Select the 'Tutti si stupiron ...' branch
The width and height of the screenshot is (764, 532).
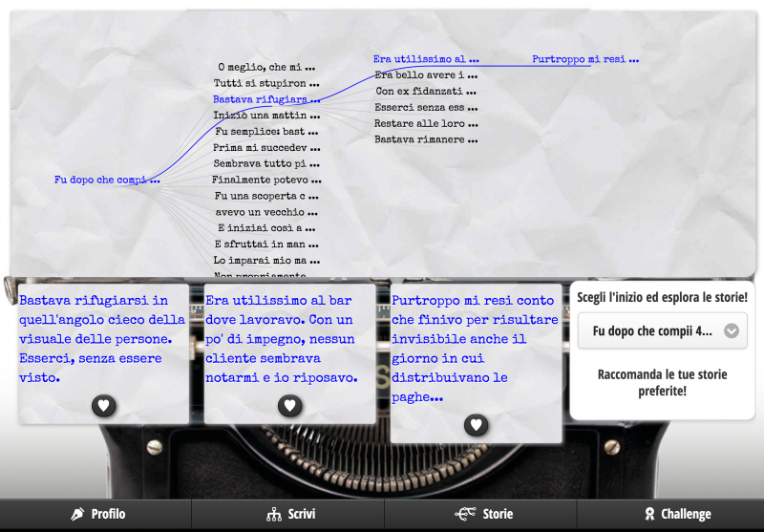pyautogui.click(x=266, y=84)
